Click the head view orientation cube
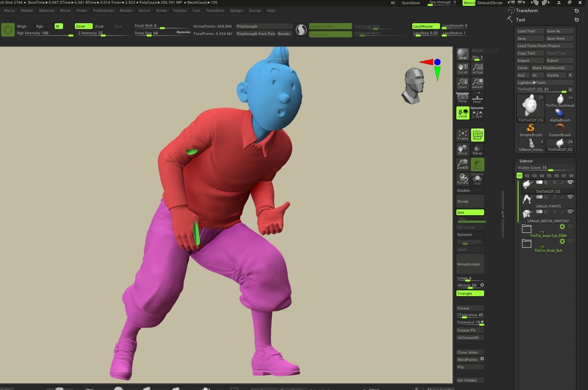 coord(414,86)
